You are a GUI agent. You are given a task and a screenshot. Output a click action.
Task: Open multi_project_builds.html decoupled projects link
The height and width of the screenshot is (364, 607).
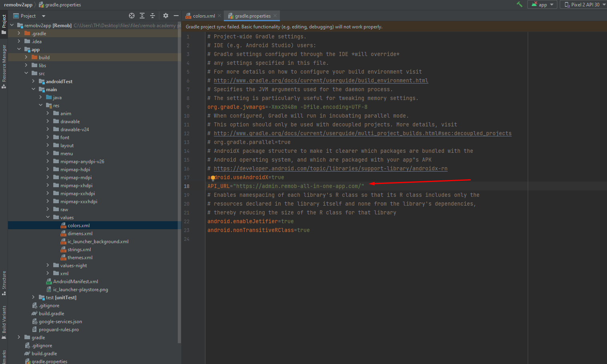(x=362, y=133)
